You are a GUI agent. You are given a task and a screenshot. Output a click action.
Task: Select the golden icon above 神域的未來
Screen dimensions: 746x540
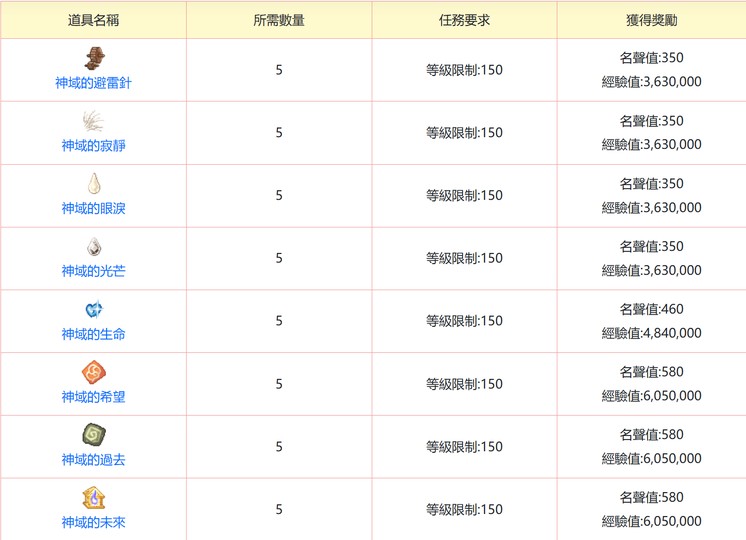coord(93,498)
